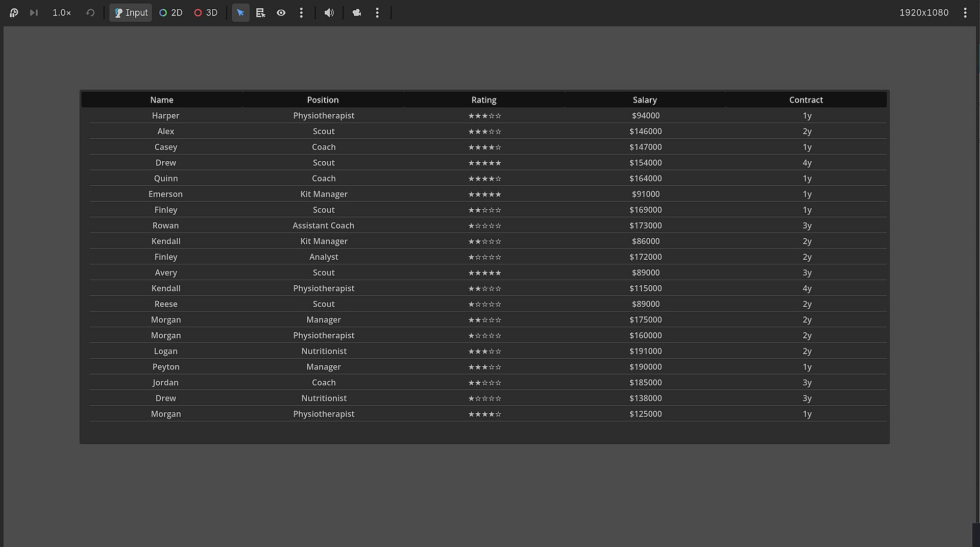Choose the list node selection tool
Image resolution: width=980 pixels, height=547 pixels.
pyautogui.click(x=261, y=13)
